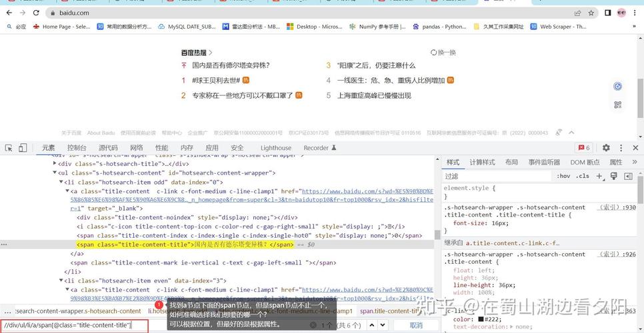Screen dimensions: 644x333
Task: Open (索引):930 source link
Action: 616,208
